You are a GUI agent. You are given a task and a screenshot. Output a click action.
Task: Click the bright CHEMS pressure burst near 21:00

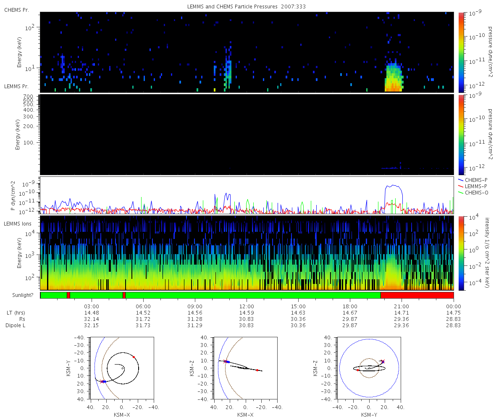[394, 78]
